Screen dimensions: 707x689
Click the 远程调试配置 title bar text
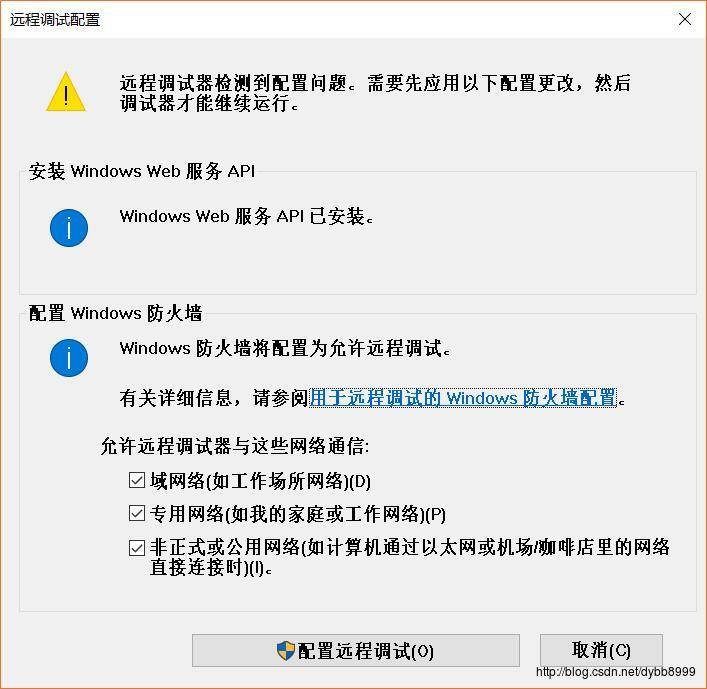point(55,20)
